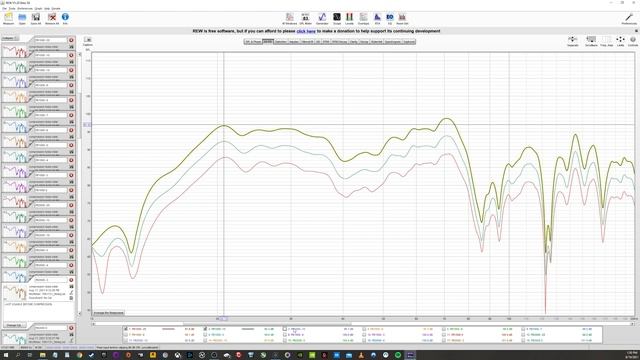
Task: Switch to the Distortion tab
Action: (x=281, y=42)
